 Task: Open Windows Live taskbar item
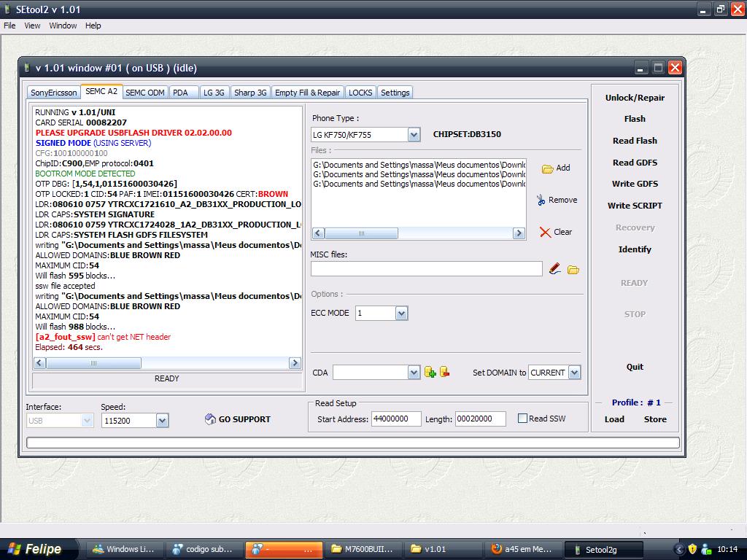[x=124, y=549]
